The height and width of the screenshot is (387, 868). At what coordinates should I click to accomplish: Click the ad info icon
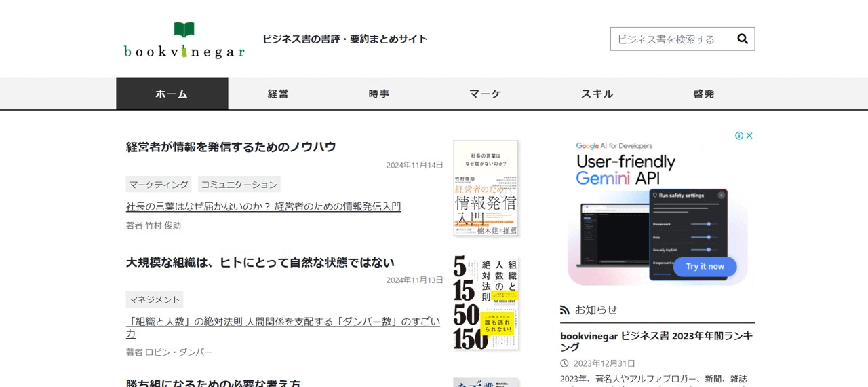[x=739, y=136]
